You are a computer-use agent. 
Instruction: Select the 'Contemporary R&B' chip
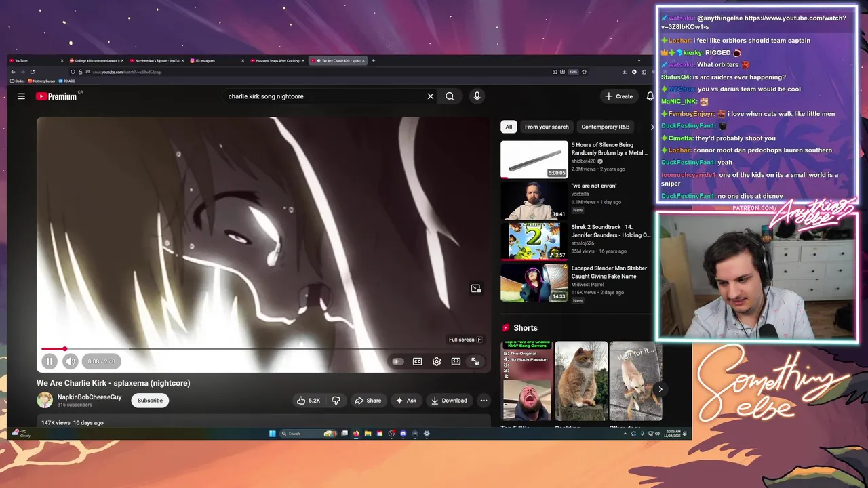click(606, 127)
